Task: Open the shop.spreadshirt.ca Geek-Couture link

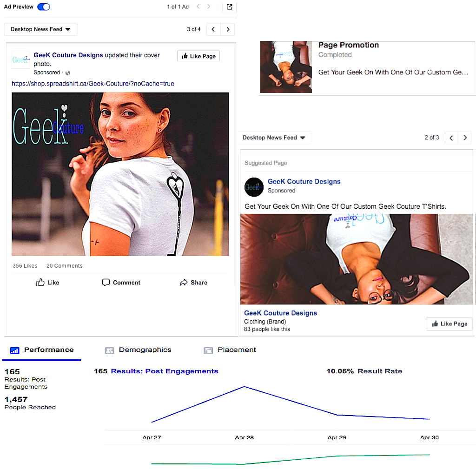Action: pyautogui.click(x=93, y=84)
